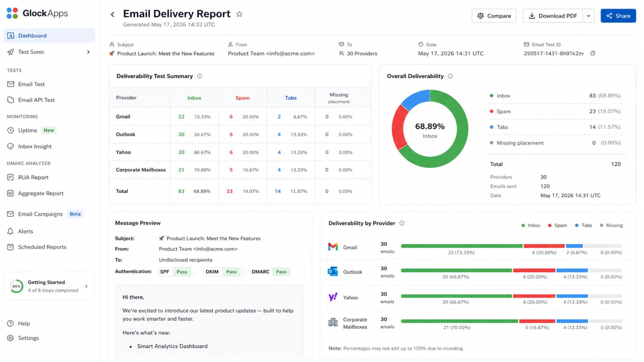This screenshot has height=362, width=644.
Task: Click the Yahoo logo icon
Action: tap(333, 297)
